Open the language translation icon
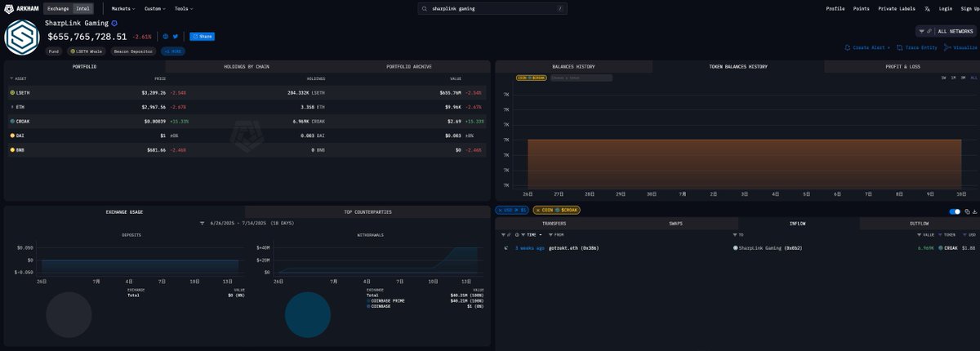 coord(927,8)
